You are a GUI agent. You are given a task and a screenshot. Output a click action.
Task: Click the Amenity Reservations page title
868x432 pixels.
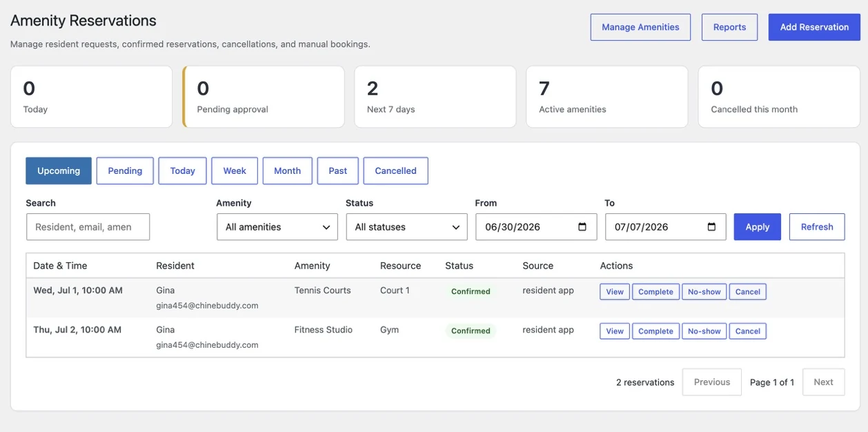pyautogui.click(x=83, y=21)
